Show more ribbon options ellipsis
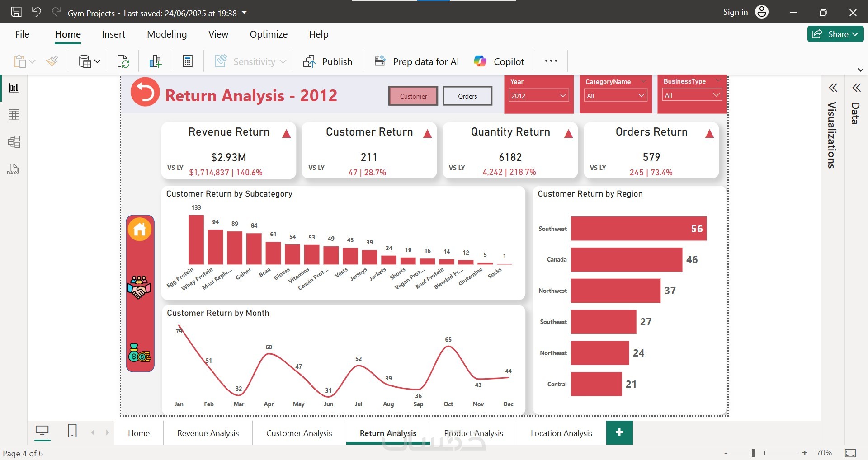 pos(551,61)
